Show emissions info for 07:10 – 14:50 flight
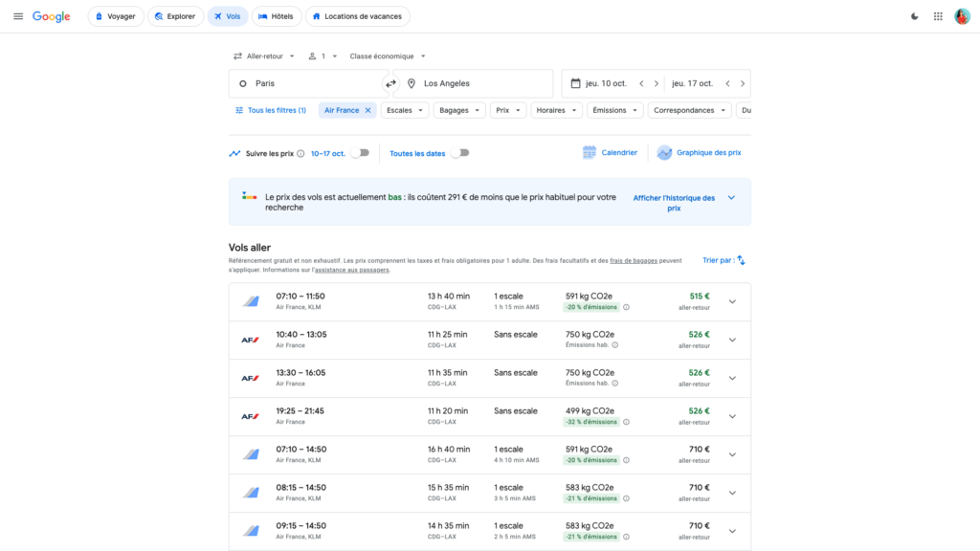The height and width of the screenshot is (551, 980). point(626,460)
